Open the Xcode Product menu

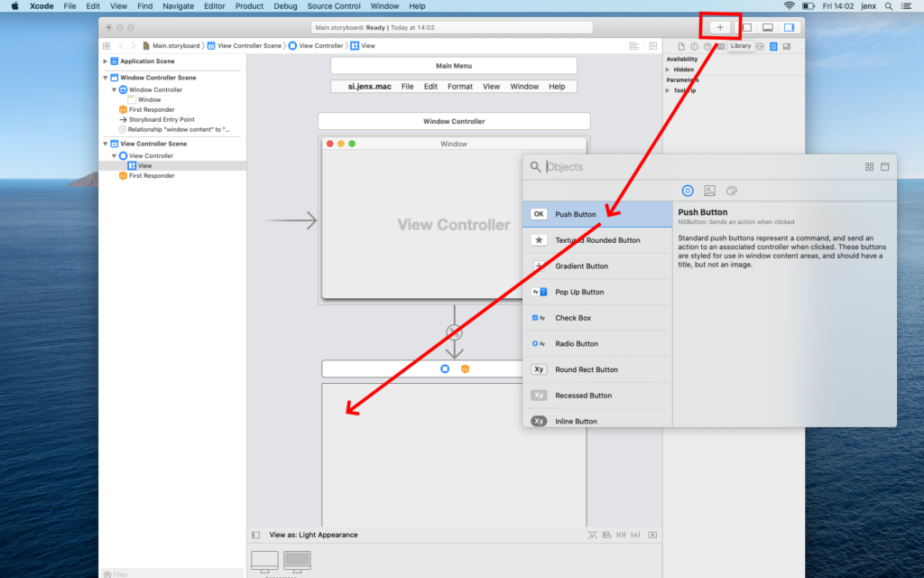point(249,6)
